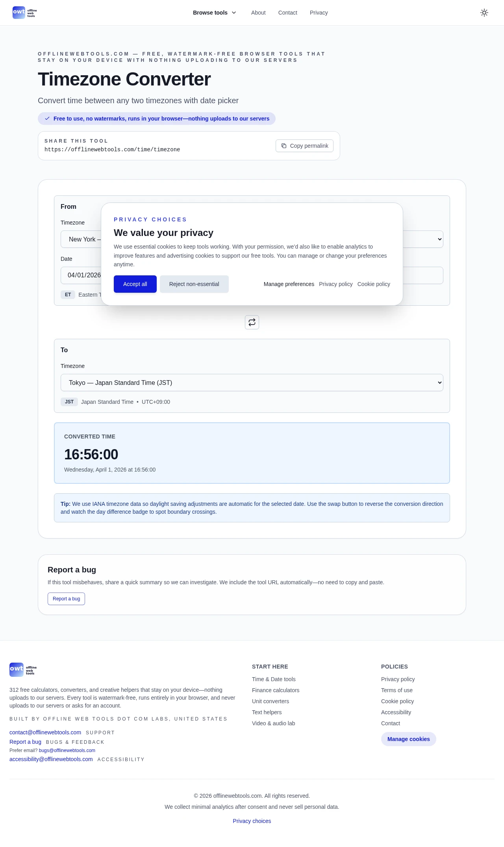
Task: Expand the To timezone Tokyo dropdown
Action: click(x=252, y=383)
